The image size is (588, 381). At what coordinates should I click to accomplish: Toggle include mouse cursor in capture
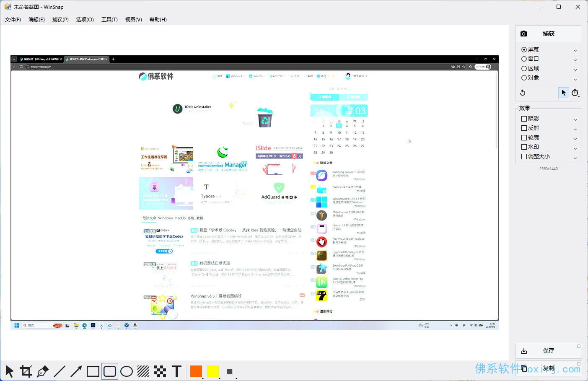click(563, 93)
